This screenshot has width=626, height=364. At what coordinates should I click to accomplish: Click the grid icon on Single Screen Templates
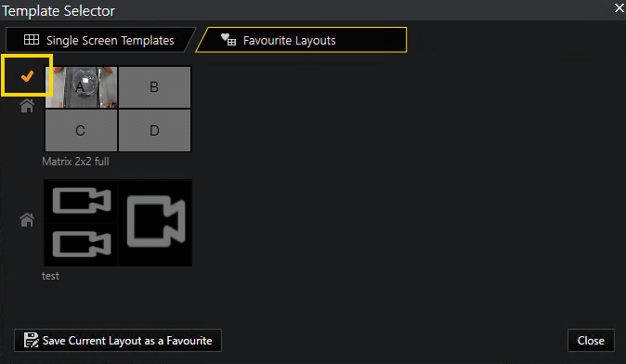tap(32, 40)
